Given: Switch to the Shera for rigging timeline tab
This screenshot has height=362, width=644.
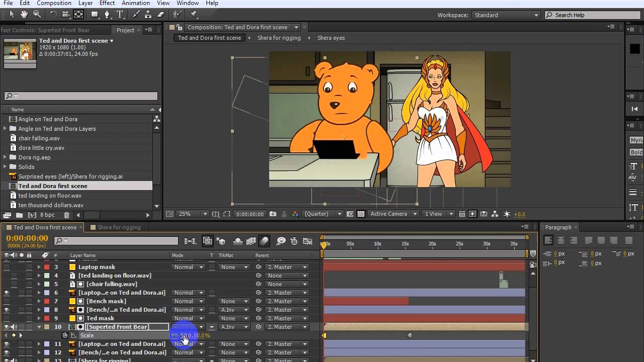Looking at the screenshot, I should (119, 227).
